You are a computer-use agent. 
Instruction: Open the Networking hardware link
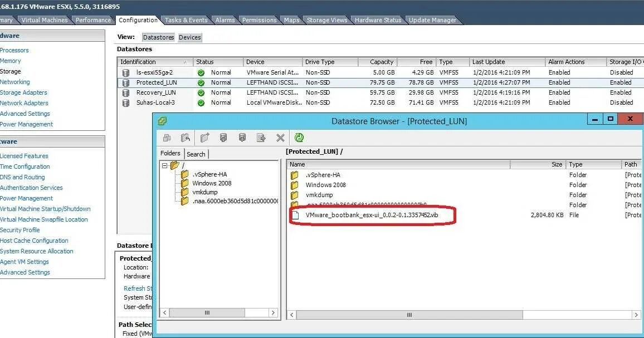[15, 82]
